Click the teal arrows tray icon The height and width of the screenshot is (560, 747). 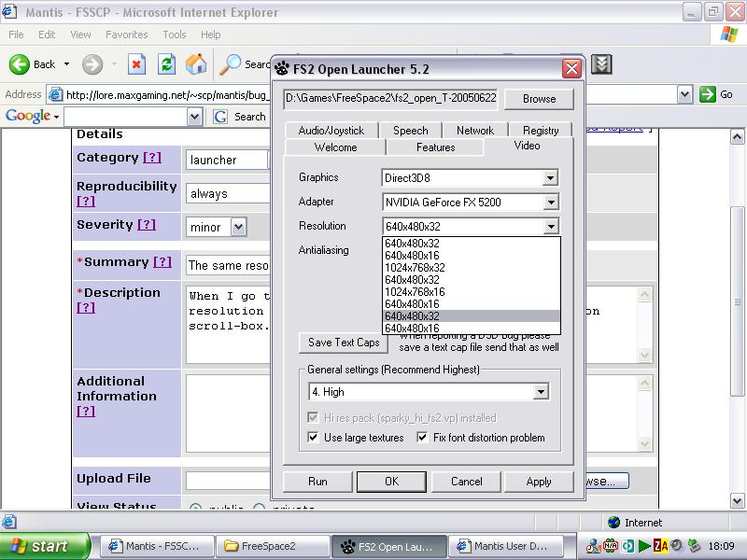tap(627, 546)
